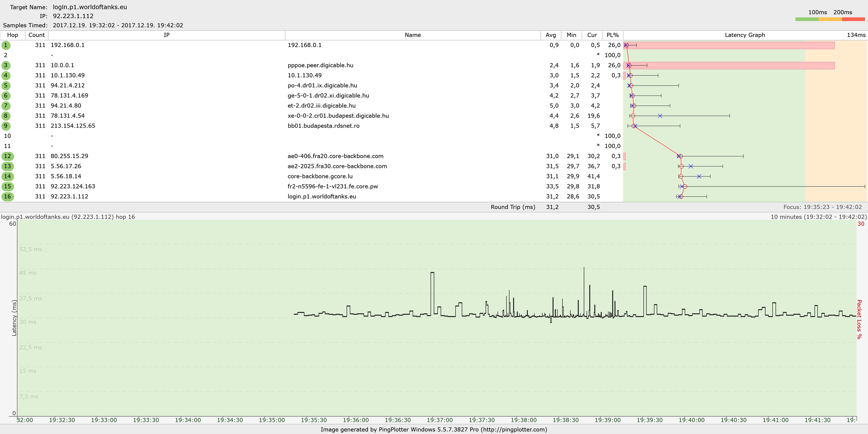
Task: Click the red legend swatch
Action: (853, 19)
